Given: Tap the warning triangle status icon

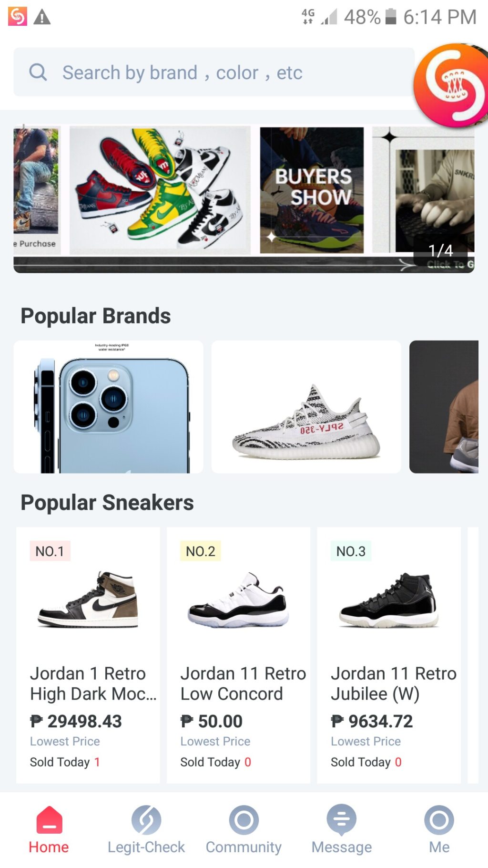Looking at the screenshot, I should point(42,17).
